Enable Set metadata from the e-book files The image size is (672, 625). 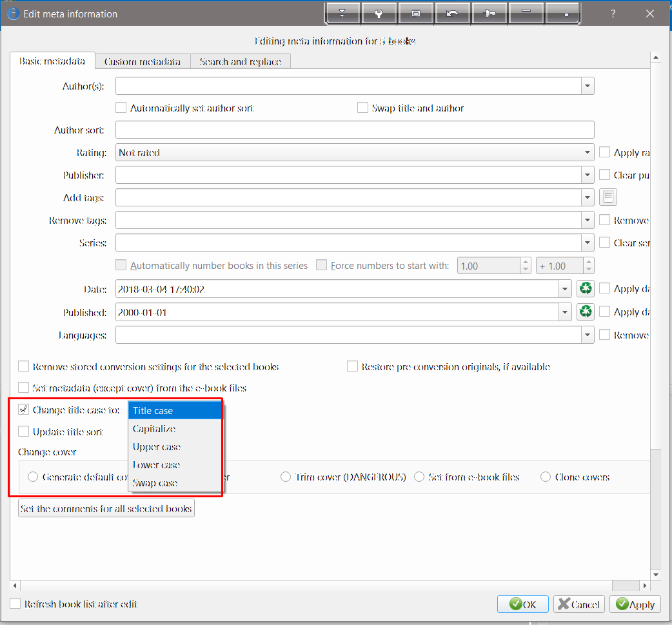pyautogui.click(x=24, y=388)
